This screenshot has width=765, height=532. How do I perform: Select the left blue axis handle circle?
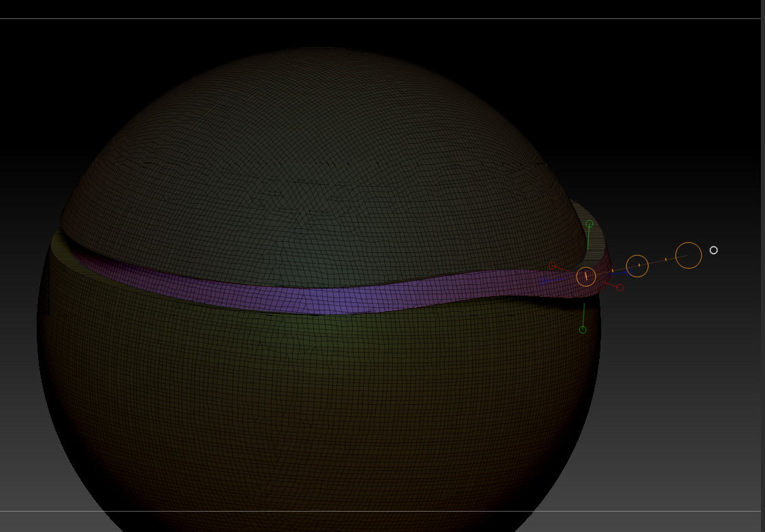coord(543,281)
